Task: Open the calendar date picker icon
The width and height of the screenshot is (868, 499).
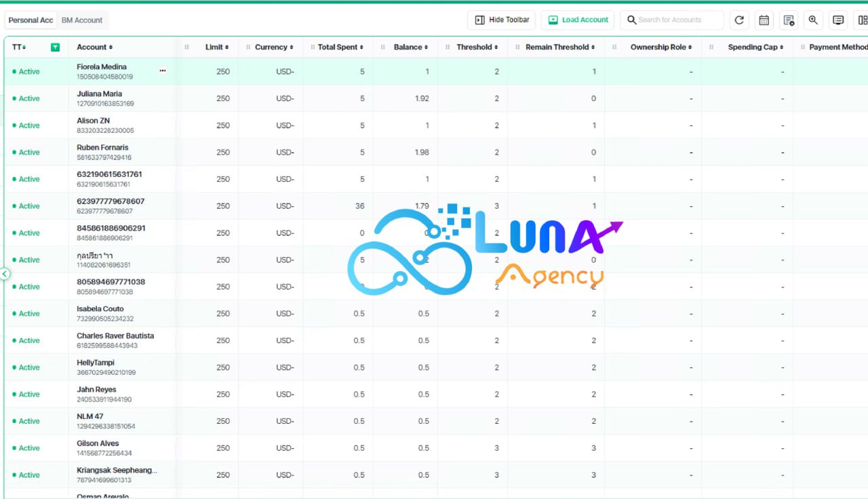Action: click(764, 20)
